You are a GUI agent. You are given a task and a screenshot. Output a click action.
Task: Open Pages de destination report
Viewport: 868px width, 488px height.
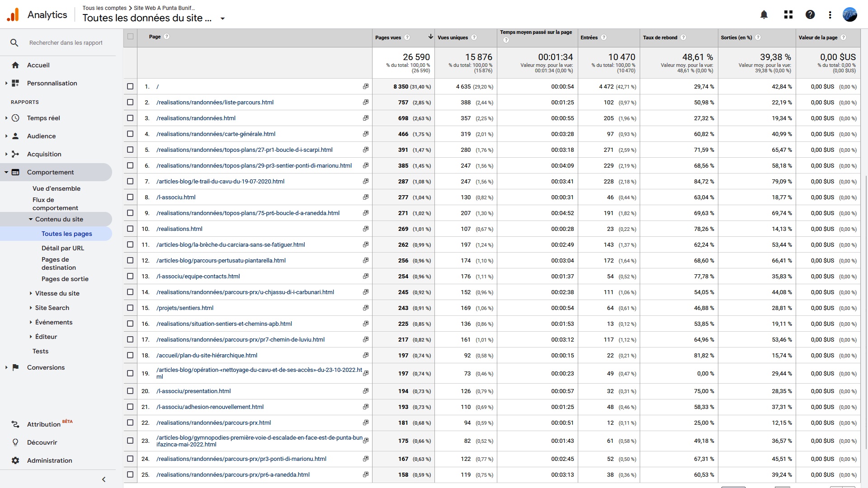59,263
